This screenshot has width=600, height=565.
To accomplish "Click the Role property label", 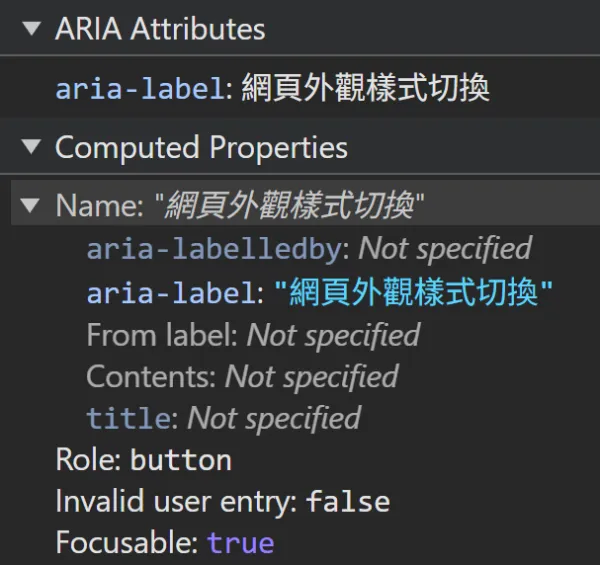I will 88,460.
